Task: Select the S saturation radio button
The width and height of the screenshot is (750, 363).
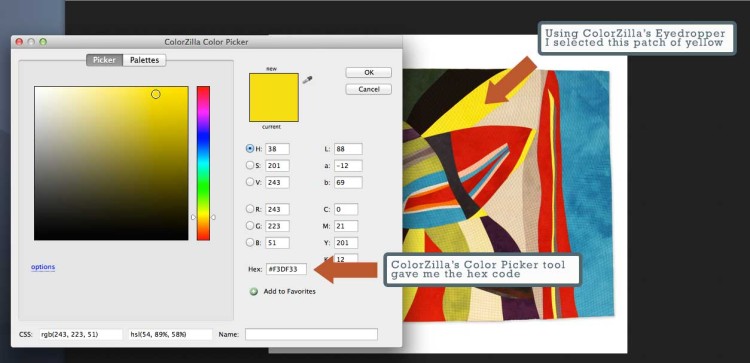Action: tap(250, 165)
